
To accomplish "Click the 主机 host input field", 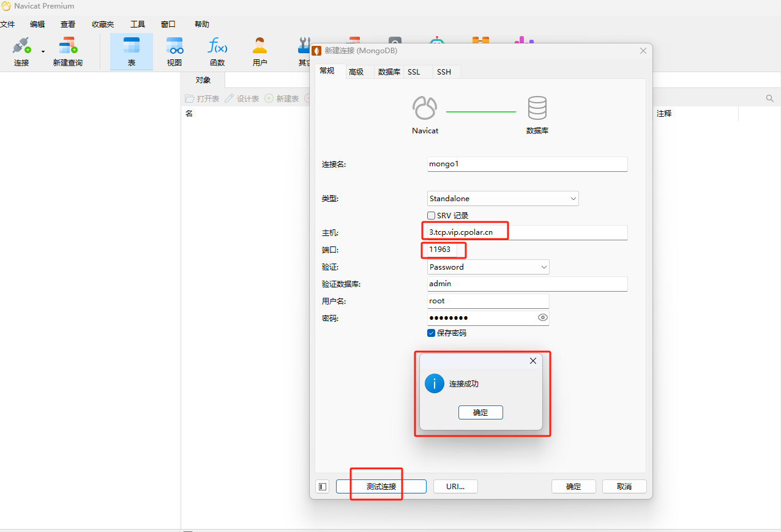I will pyautogui.click(x=528, y=232).
